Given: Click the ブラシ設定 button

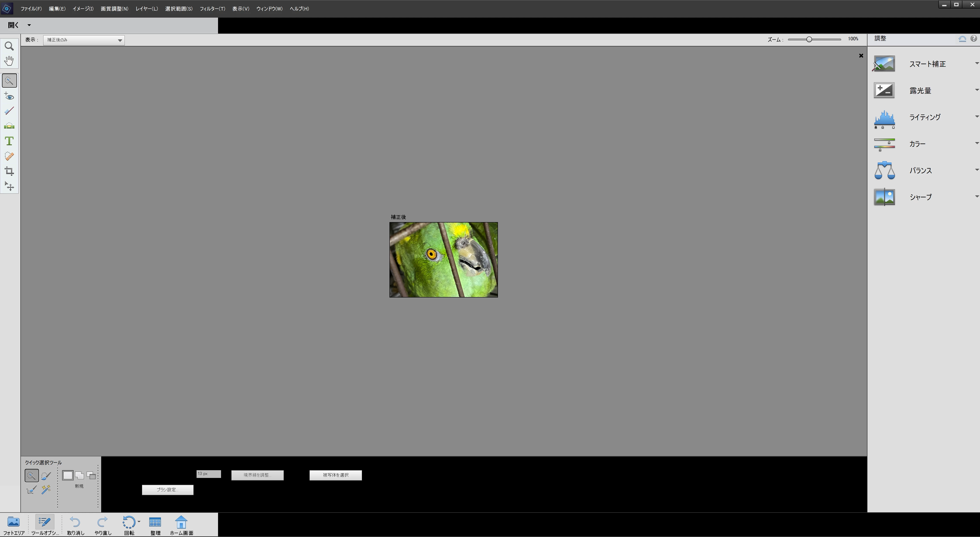Looking at the screenshot, I should [167, 490].
